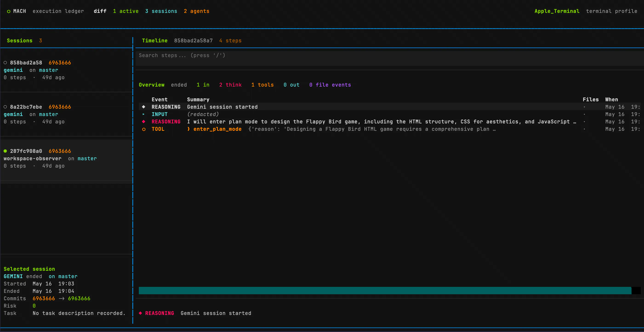Click the MACH green circle logo icon
The image size is (644, 332).
pyautogui.click(x=9, y=11)
